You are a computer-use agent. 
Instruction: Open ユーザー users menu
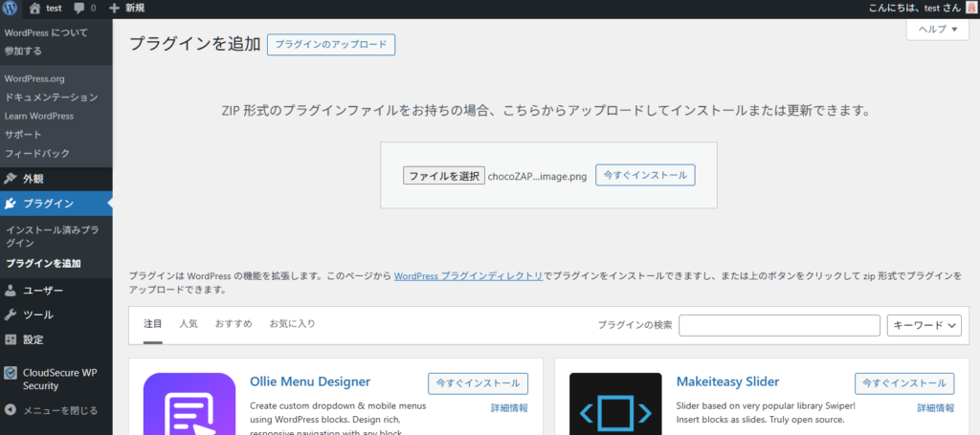click(x=42, y=290)
